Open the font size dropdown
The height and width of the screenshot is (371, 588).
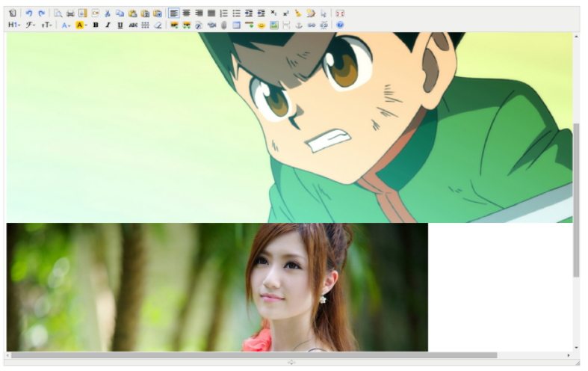[x=46, y=25]
